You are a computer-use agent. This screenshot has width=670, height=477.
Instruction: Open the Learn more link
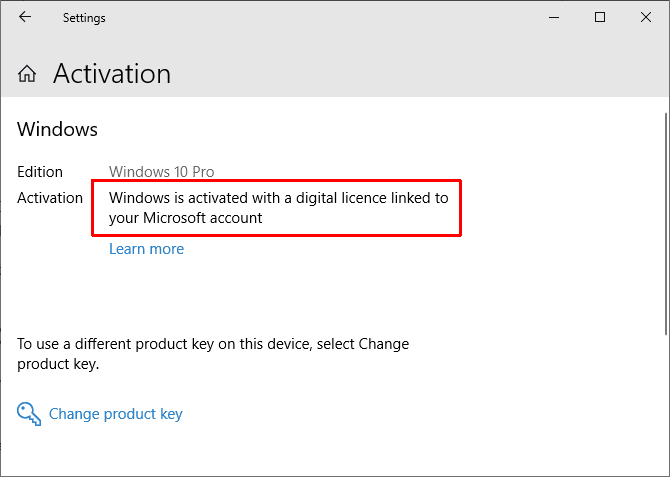click(x=146, y=249)
